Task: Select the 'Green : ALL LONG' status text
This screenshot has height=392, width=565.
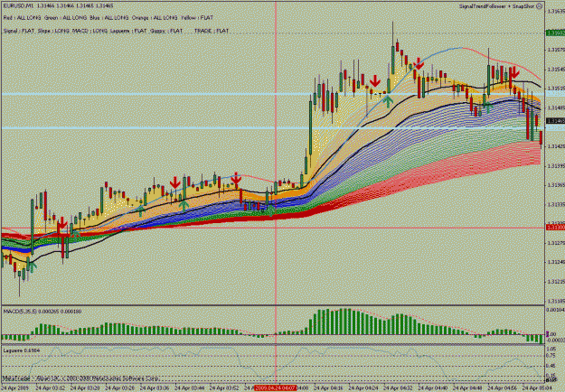Action: (x=65, y=18)
